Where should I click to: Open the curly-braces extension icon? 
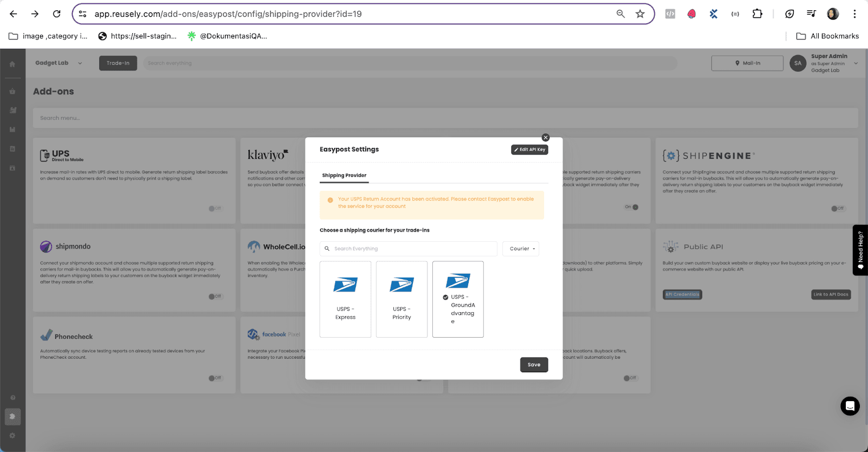[x=735, y=14]
